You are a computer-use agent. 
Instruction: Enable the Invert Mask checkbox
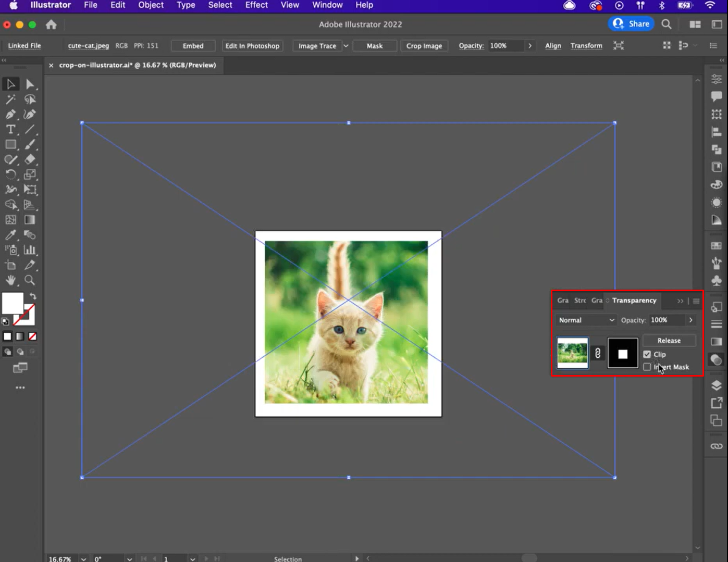click(x=647, y=367)
